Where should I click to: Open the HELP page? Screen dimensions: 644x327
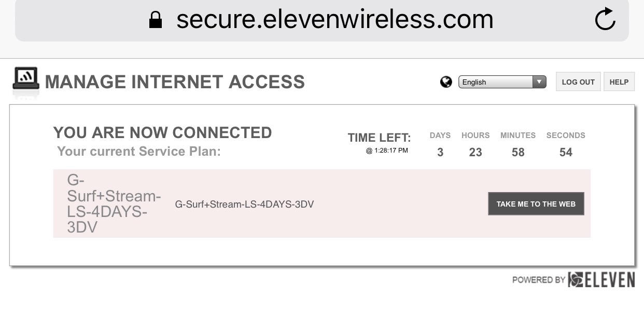[619, 82]
